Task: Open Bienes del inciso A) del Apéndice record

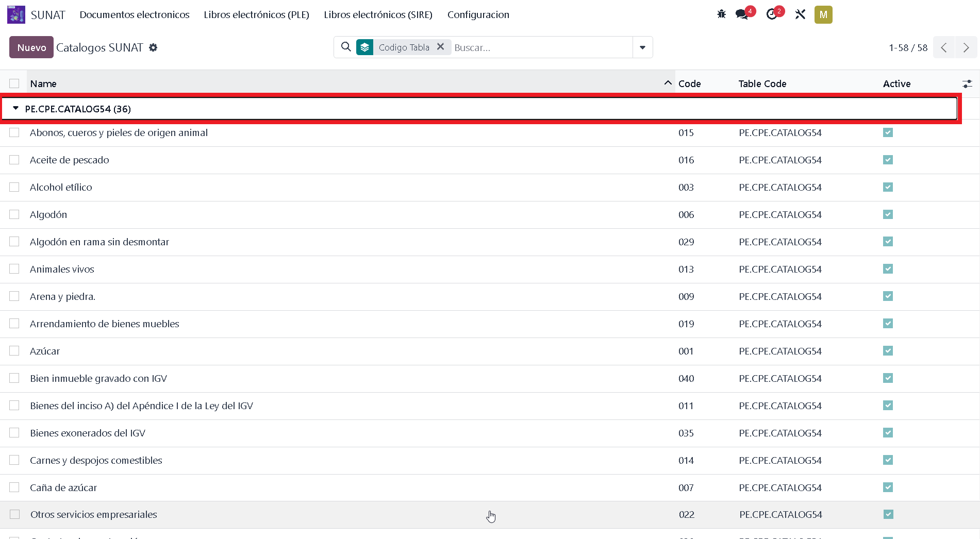Action: tap(142, 406)
